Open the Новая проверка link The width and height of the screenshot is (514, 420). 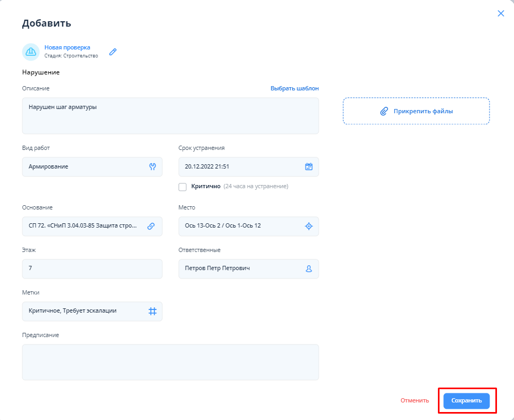(67, 47)
